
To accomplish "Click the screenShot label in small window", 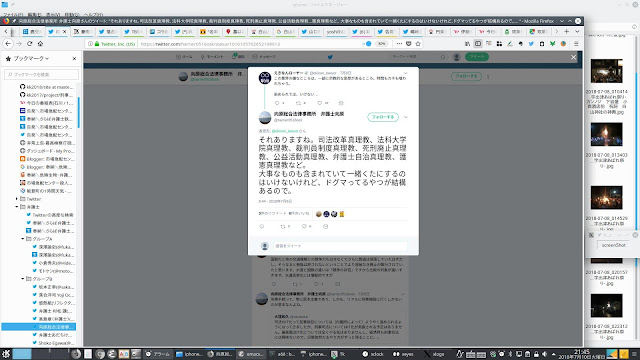I will click(x=613, y=245).
